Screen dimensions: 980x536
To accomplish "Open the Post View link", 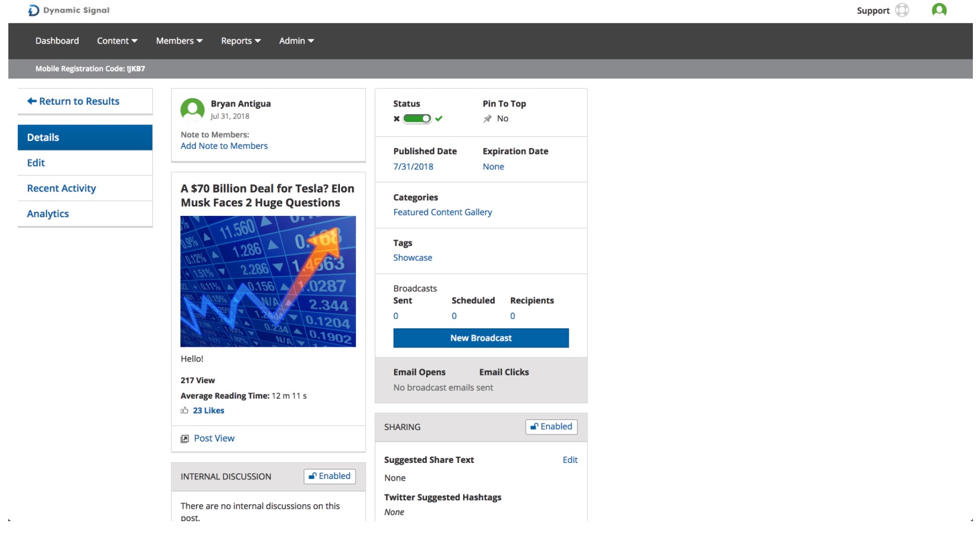I will tap(214, 438).
